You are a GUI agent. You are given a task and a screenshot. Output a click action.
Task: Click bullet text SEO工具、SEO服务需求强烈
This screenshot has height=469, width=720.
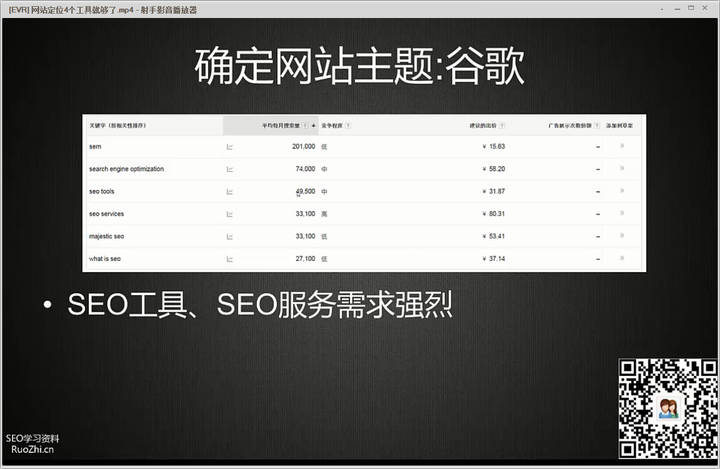click(x=260, y=304)
